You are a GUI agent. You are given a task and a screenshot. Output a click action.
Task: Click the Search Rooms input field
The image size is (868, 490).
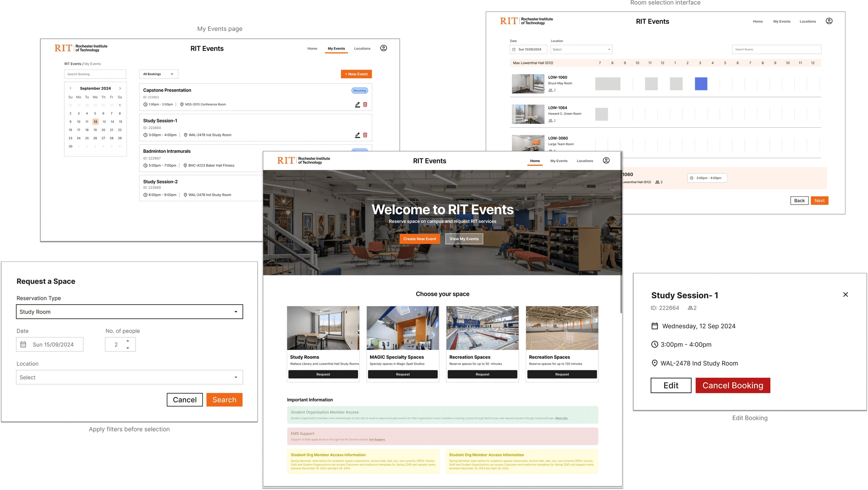point(776,49)
